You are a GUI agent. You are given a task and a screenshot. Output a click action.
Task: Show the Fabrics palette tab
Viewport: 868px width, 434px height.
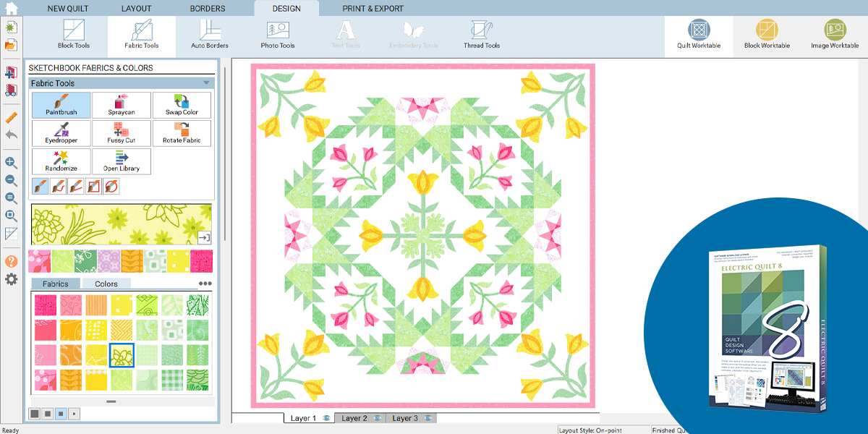56,284
